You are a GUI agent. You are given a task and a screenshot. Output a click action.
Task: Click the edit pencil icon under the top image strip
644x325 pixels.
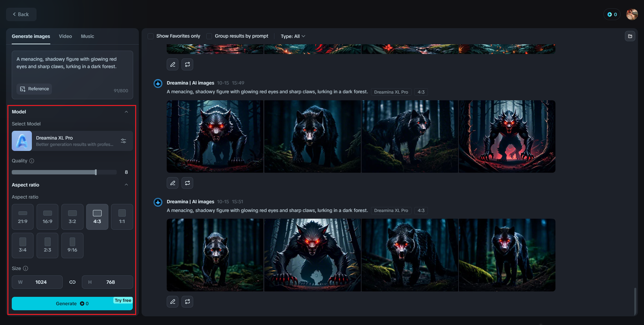tap(173, 64)
